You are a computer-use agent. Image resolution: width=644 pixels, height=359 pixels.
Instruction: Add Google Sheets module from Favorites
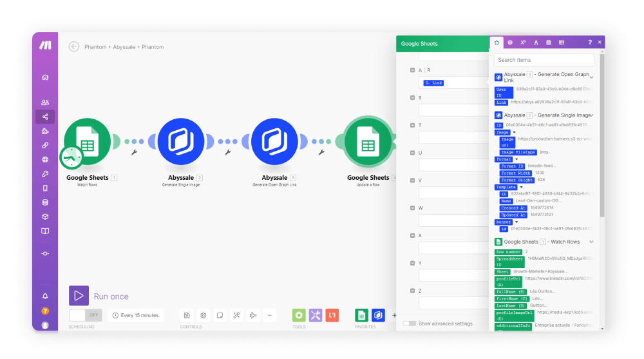361,315
